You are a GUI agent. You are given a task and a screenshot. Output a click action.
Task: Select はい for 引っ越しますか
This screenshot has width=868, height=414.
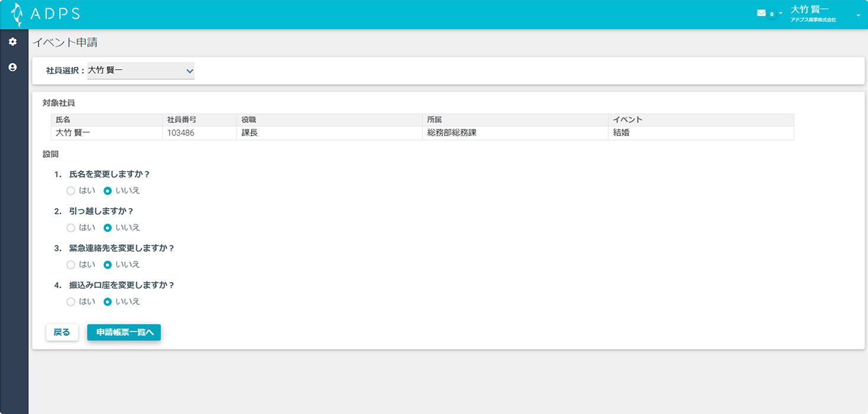coord(71,228)
